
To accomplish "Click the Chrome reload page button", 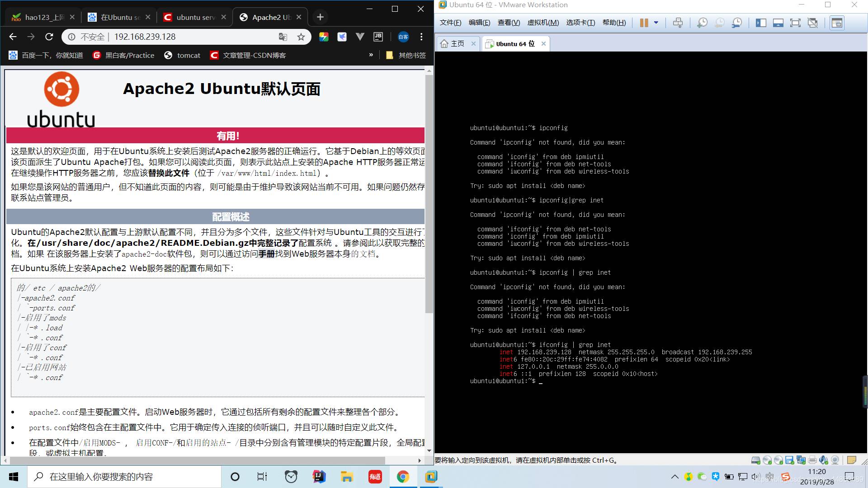I will 49,37.
